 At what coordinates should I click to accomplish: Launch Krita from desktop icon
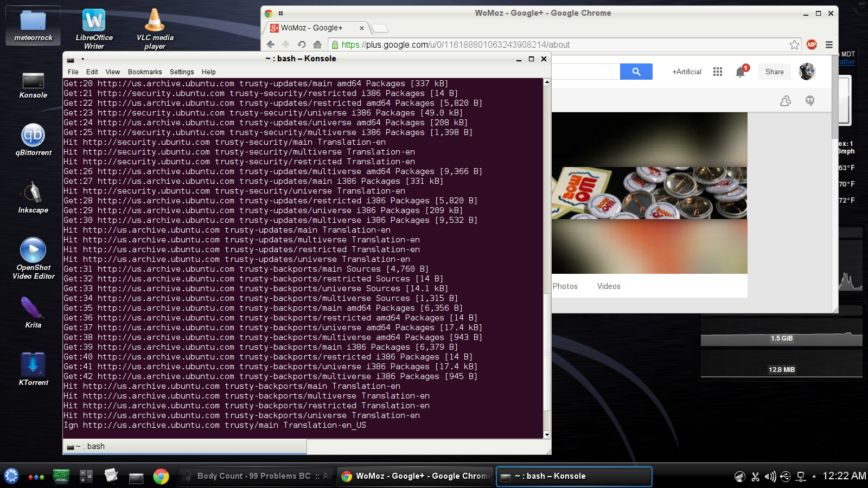click(33, 312)
